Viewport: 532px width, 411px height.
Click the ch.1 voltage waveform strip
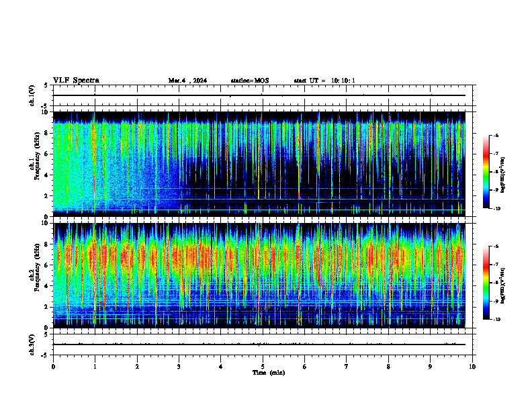tap(263, 95)
